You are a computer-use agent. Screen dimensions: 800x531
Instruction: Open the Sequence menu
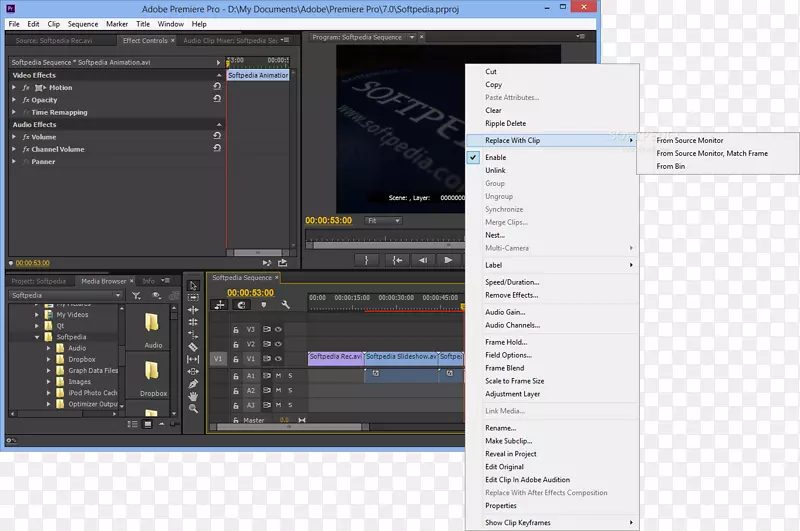pyautogui.click(x=83, y=24)
